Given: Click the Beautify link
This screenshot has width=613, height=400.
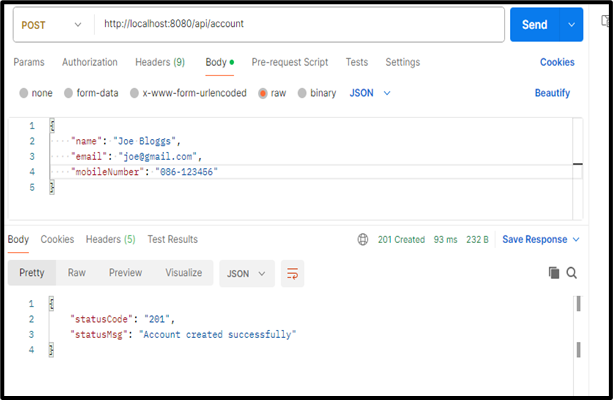Looking at the screenshot, I should tap(552, 93).
